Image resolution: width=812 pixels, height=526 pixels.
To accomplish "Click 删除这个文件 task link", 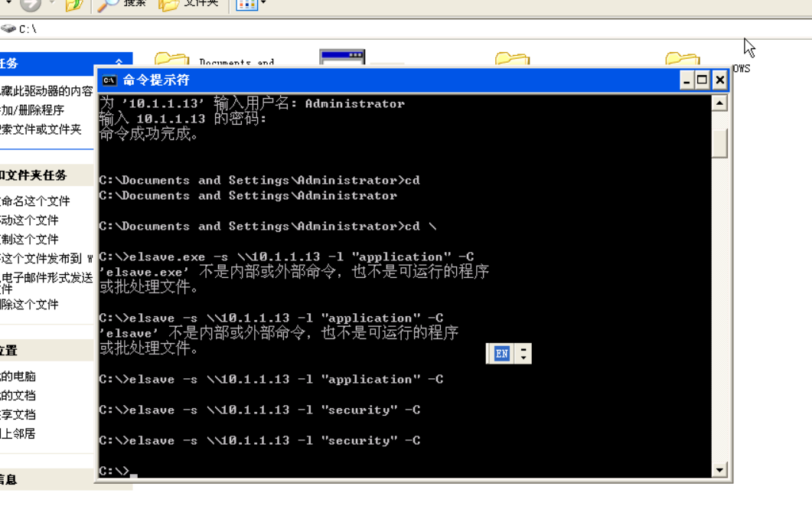I will pyautogui.click(x=30, y=305).
